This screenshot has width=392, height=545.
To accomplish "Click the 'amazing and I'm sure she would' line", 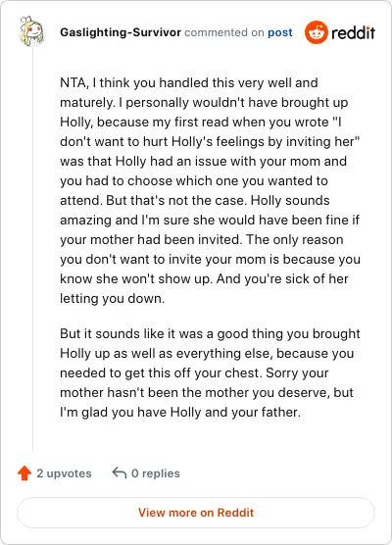I will [x=210, y=220].
